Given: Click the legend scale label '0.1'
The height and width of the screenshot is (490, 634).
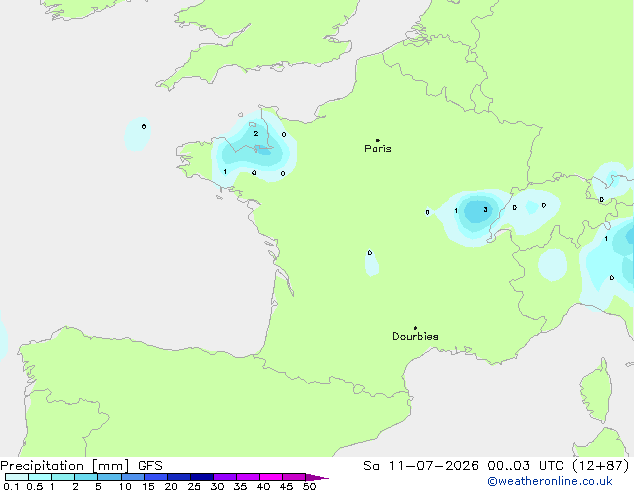Looking at the screenshot, I should (11, 486).
